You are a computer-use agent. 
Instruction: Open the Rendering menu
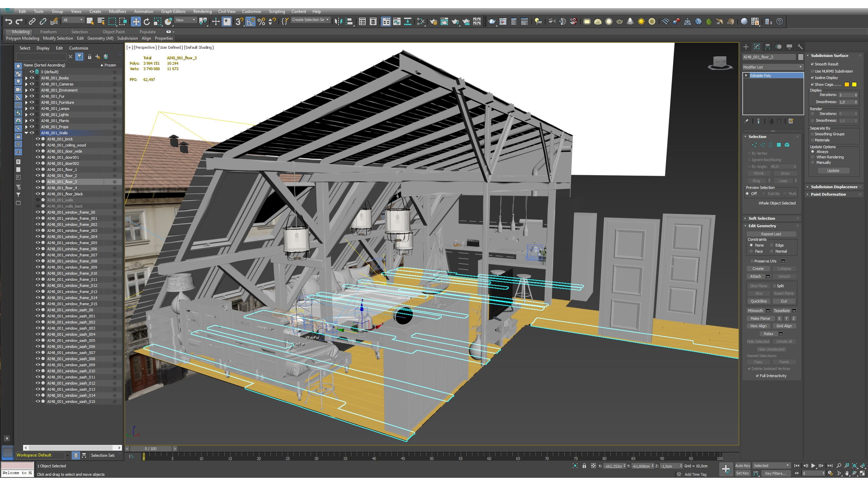(x=202, y=12)
